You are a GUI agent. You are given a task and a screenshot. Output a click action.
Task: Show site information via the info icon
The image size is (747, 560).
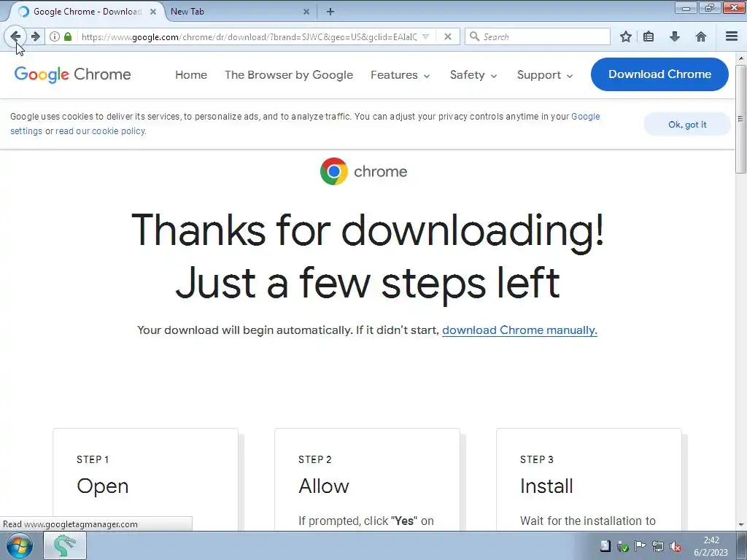(x=55, y=36)
